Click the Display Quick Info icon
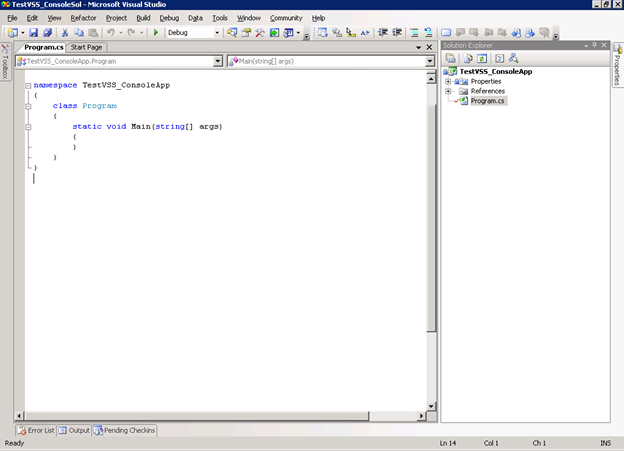Image resolution: width=624 pixels, height=451 pixels. 351,33
